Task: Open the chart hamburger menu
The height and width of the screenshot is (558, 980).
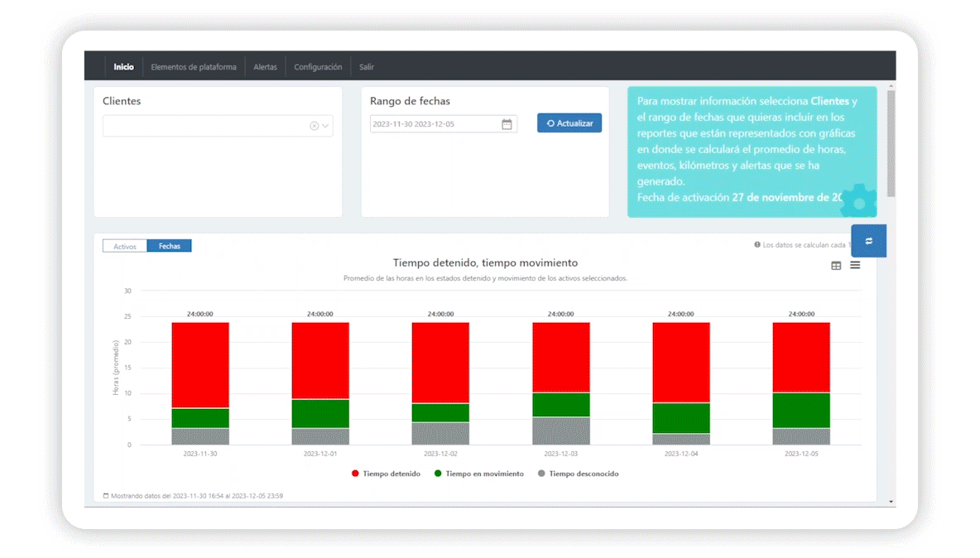Action: point(855,265)
